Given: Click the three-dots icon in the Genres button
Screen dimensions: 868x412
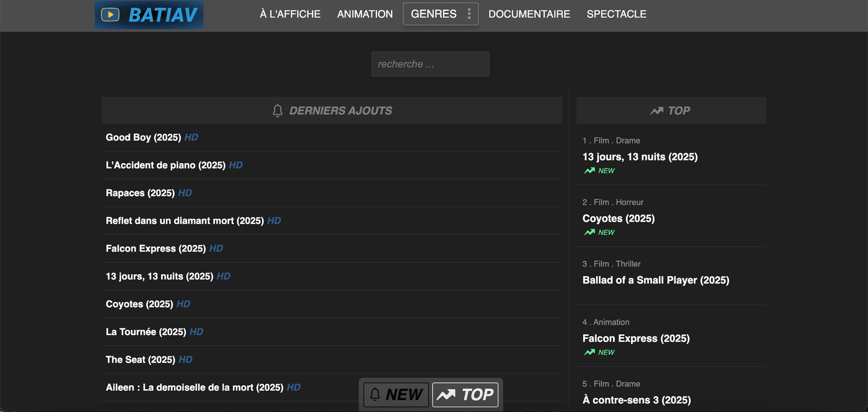Looking at the screenshot, I should [x=469, y=14].
